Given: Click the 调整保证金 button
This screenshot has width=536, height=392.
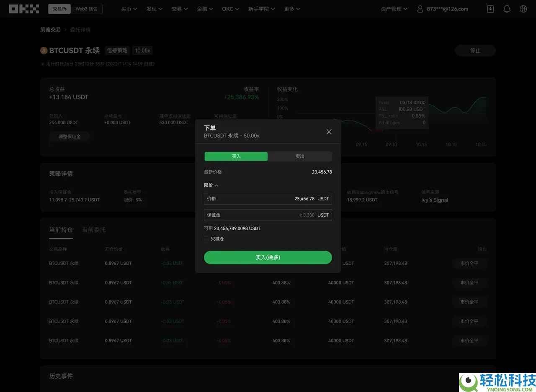Looking at the screenshot, I should (70, 136).
